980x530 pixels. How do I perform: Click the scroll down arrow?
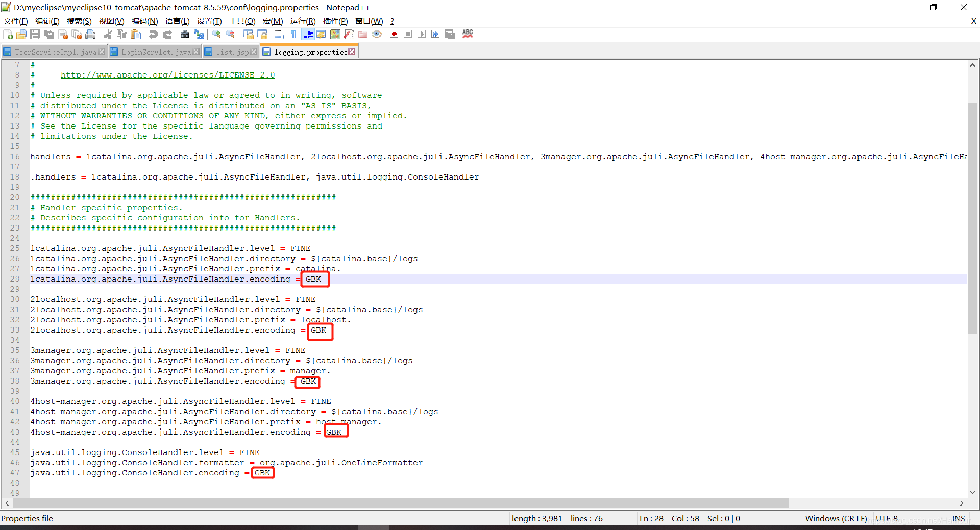coord(972,492)
